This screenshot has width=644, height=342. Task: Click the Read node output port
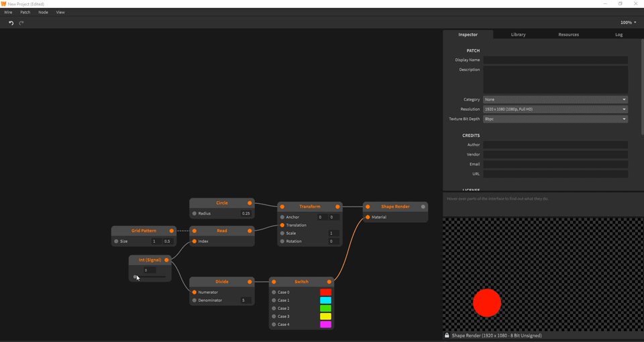(x=250, y=231)
